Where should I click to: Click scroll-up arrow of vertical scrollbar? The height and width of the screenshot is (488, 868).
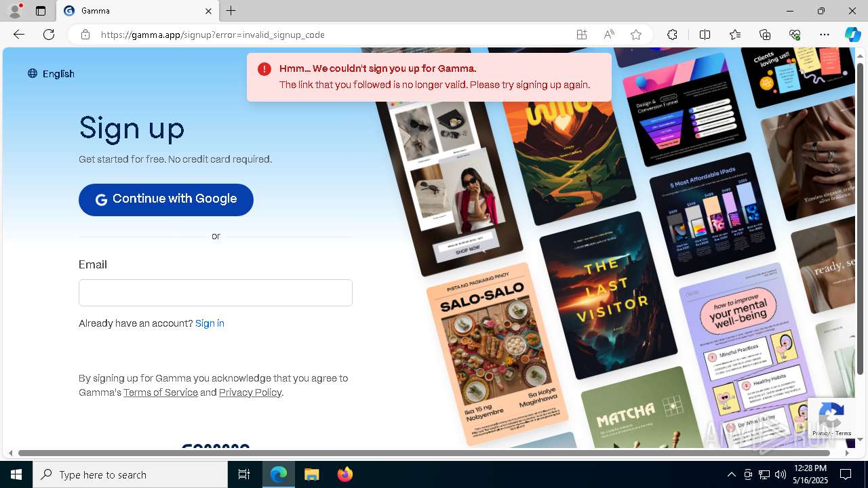[860, 55]
